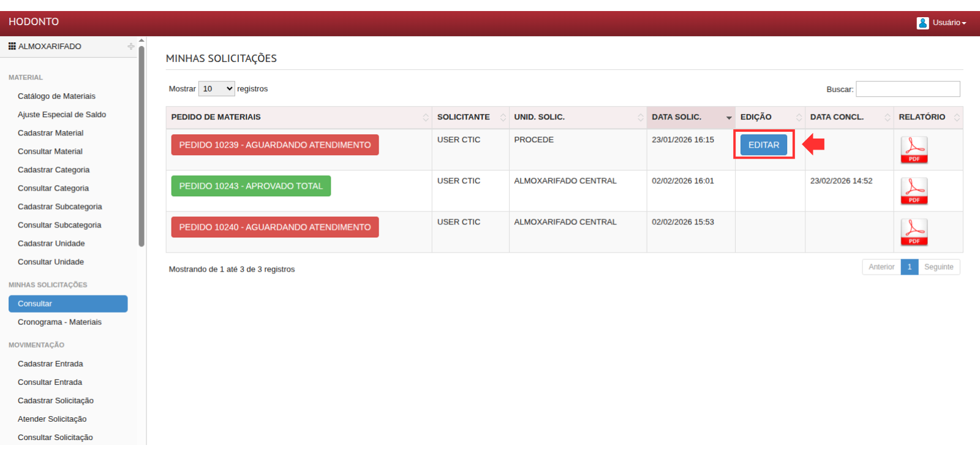Open Pedido 10240 Aguardando Atendimento
The height and width of the screenshot is (456, 980).
(x=274, y=227)
